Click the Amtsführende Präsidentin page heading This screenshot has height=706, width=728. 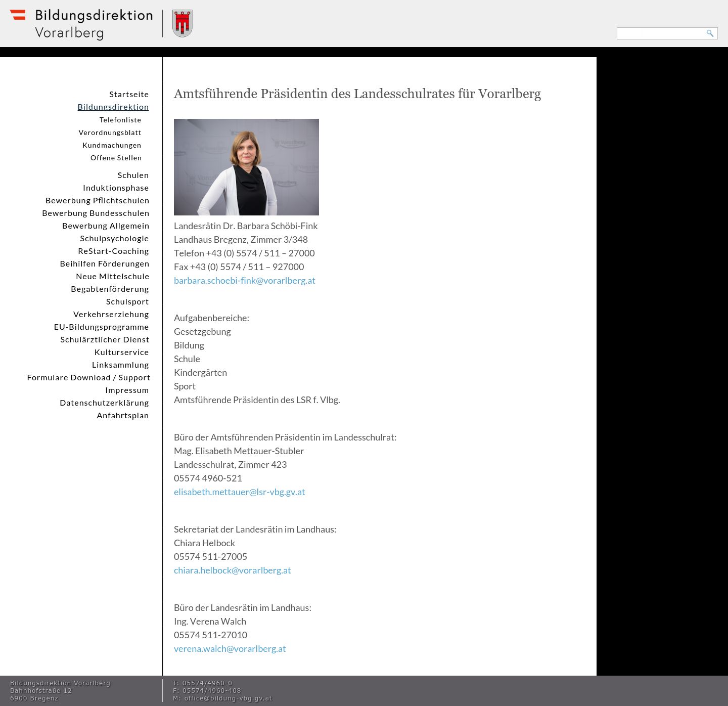coord(357,94)
